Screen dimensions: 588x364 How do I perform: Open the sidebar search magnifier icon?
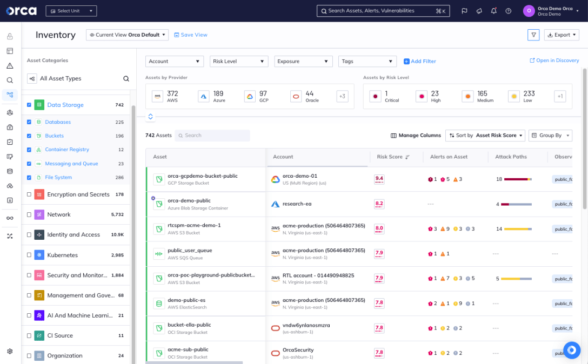click(x=10, y=80)
